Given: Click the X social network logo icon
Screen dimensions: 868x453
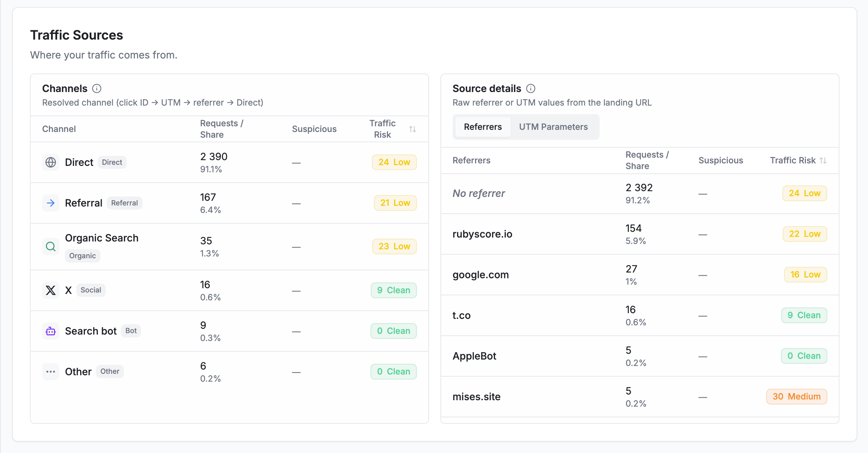Looking at the screenshot, I should [x=51, y=290].
